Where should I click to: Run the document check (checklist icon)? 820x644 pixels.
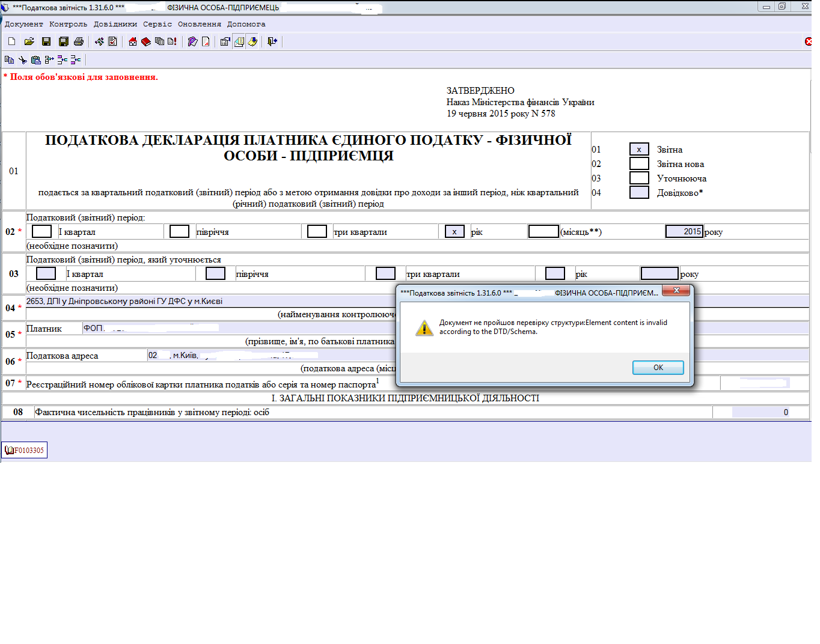112,41
